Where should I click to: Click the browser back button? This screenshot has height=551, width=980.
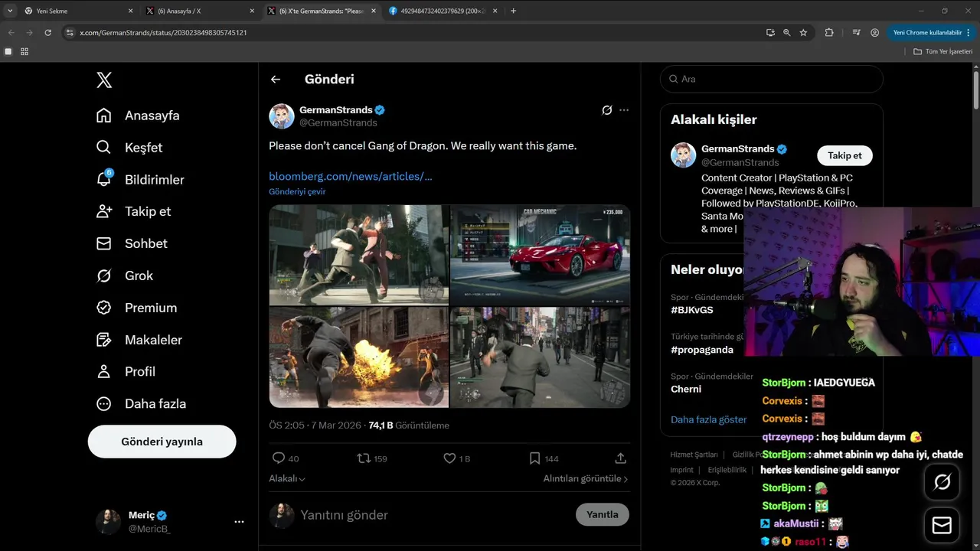[x=11, y=33]
